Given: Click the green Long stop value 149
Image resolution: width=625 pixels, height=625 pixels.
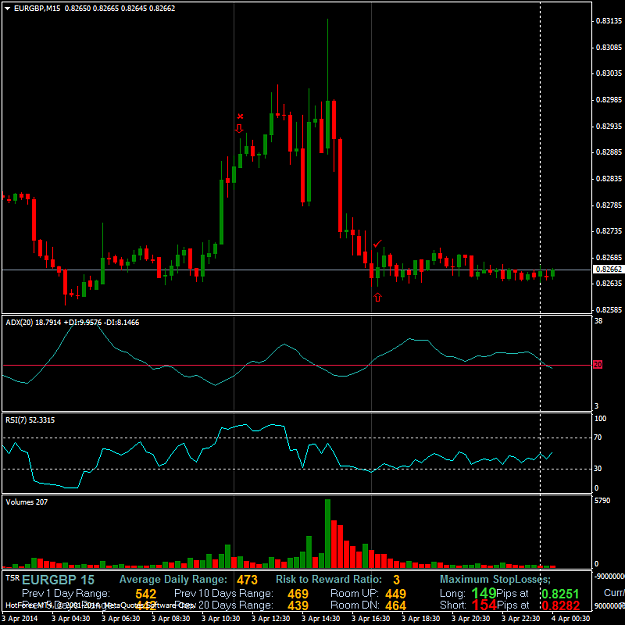Looking at the screenshot, I should point(484,593).
